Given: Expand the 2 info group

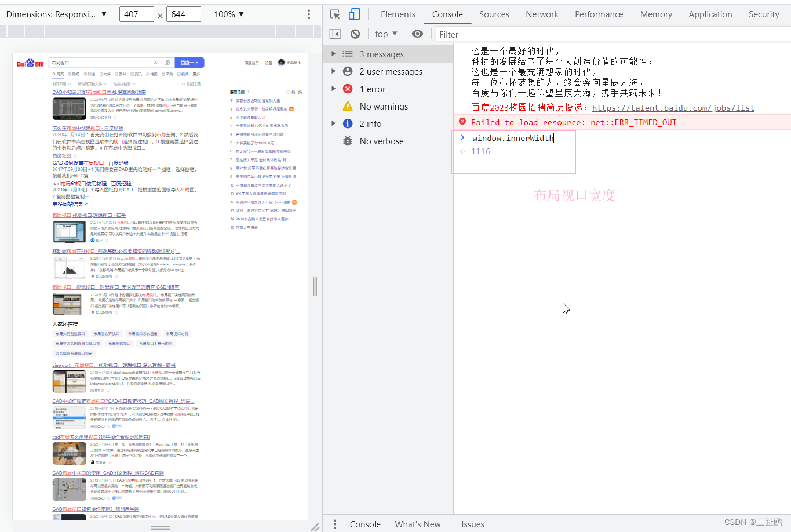Looking at the screenshot, I should pos(333,123).
